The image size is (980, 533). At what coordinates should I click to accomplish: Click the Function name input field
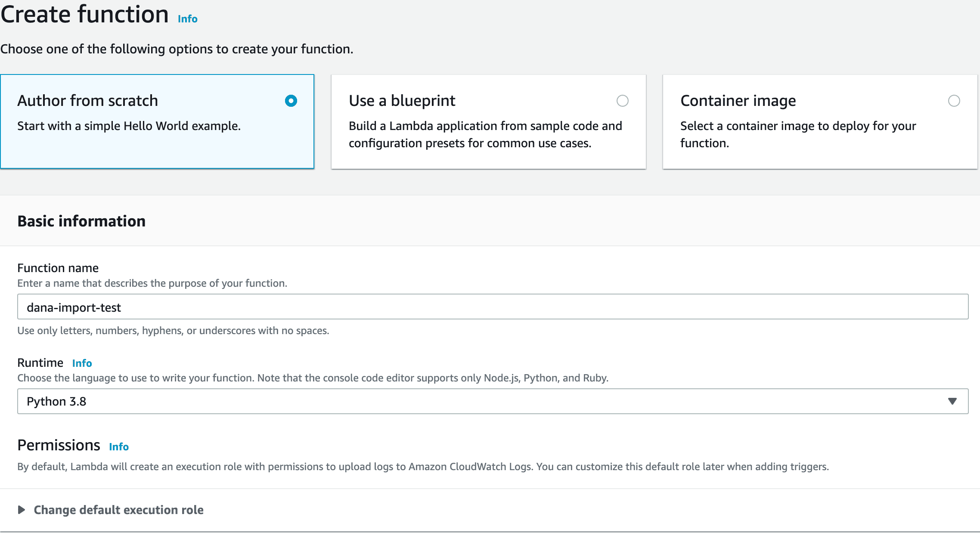coord(493,307)
